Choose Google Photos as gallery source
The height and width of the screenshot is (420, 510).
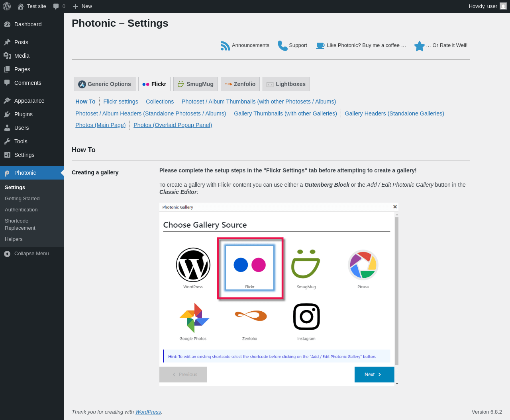coord(193,321)
